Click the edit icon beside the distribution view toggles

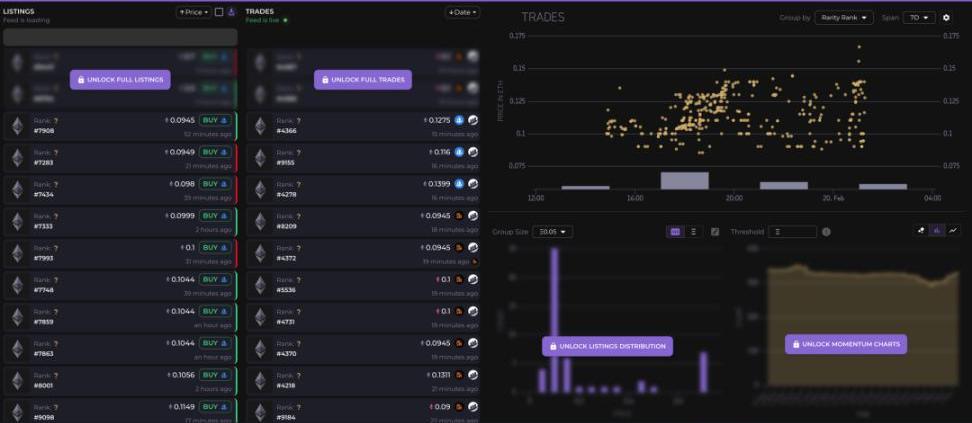(x=715, y=232)
